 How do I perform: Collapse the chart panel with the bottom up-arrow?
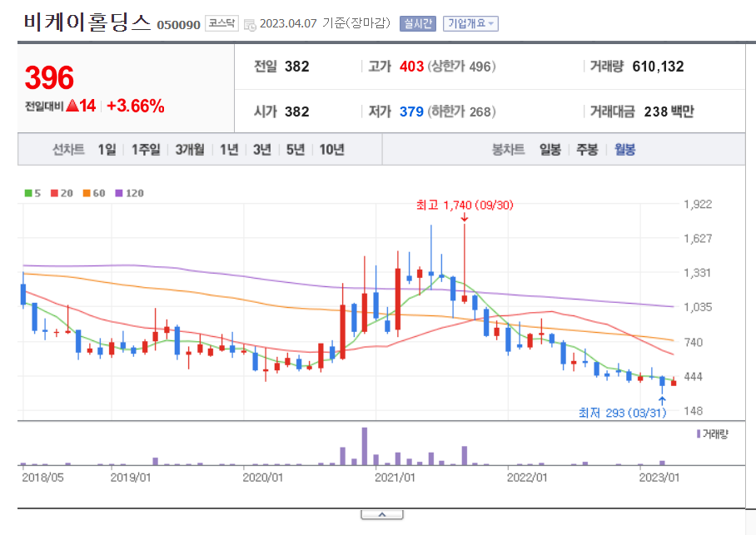(382, 515)
